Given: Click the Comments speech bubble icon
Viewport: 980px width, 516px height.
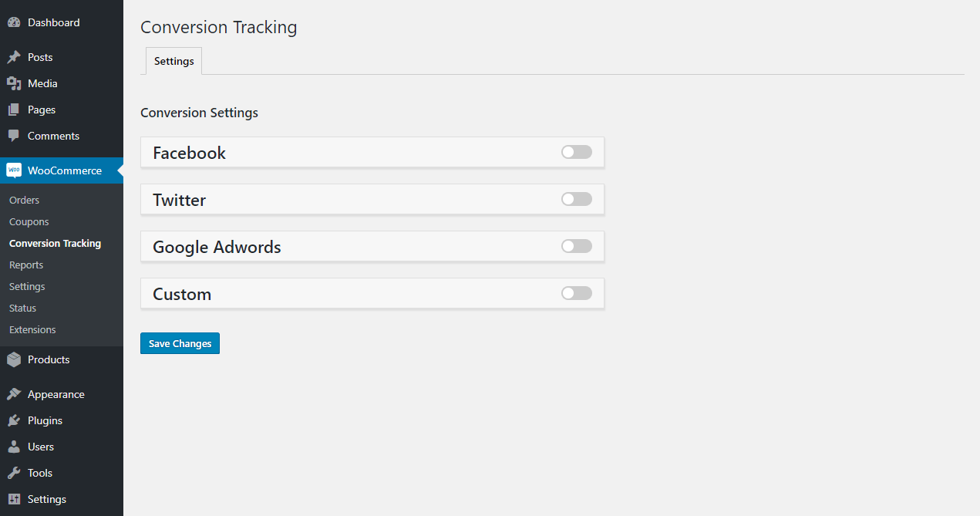Looking at the screenshot, I should click(13, 136).
